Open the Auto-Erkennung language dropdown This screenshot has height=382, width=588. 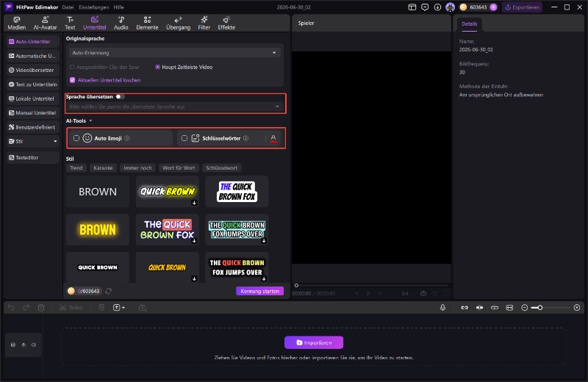[174, 53]
